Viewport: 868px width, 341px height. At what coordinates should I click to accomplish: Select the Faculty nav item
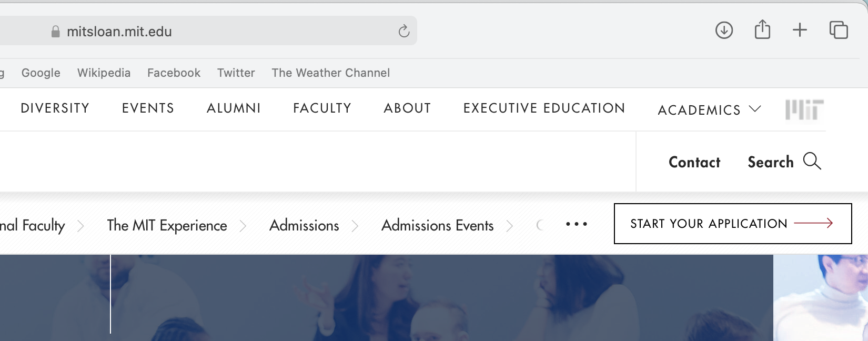(322, 108)
